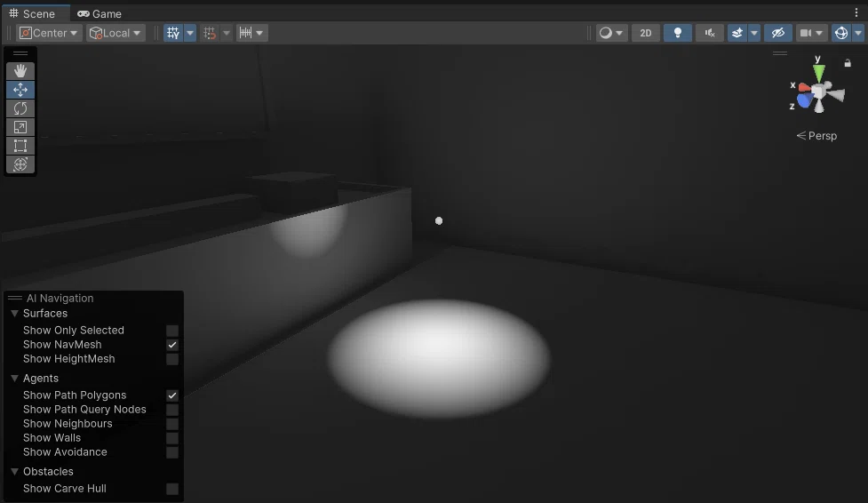868x503 pixels.
Task: Open the scene view kebab options menu
Action: [856, 12]
